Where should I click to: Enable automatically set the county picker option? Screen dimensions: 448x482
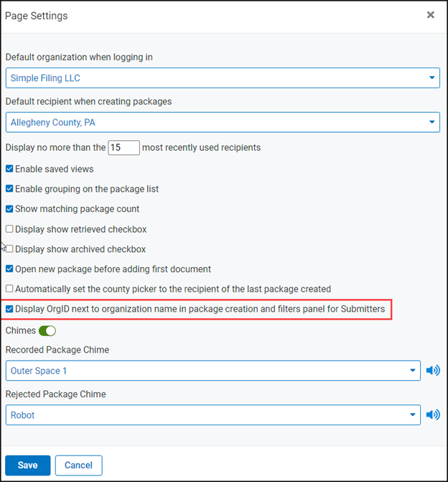coord(9,289)
